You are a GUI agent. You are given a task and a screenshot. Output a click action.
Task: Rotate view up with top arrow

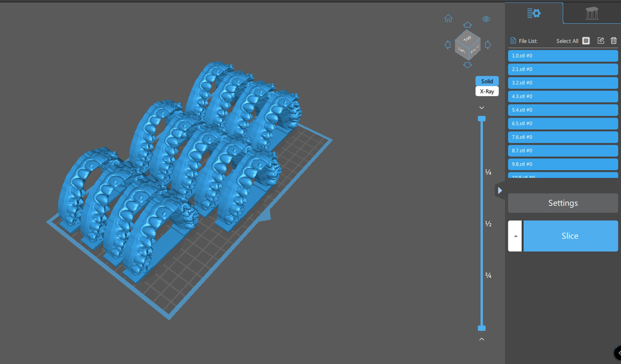tap(467, 25)
